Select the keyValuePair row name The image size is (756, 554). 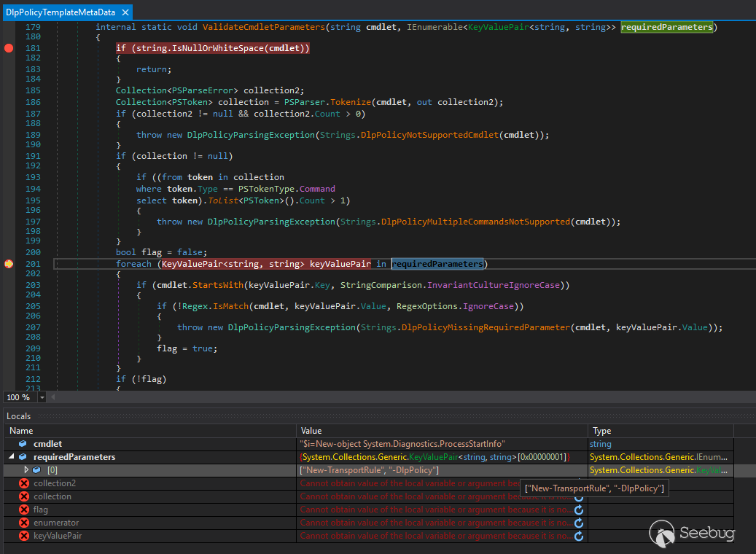click(58, 536)
